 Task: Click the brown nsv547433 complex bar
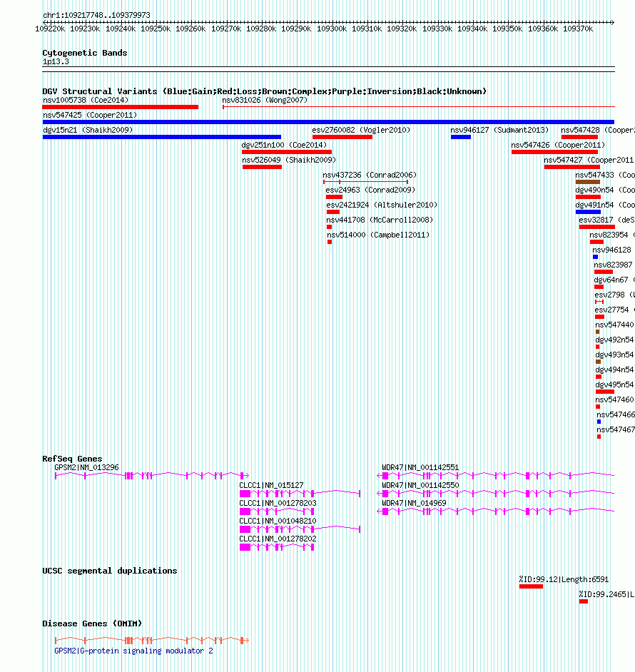587,182
